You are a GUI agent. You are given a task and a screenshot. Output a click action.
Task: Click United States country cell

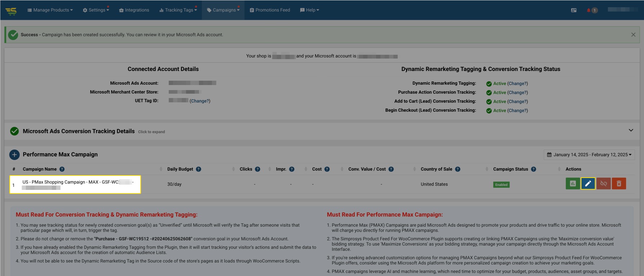(434, 184)
